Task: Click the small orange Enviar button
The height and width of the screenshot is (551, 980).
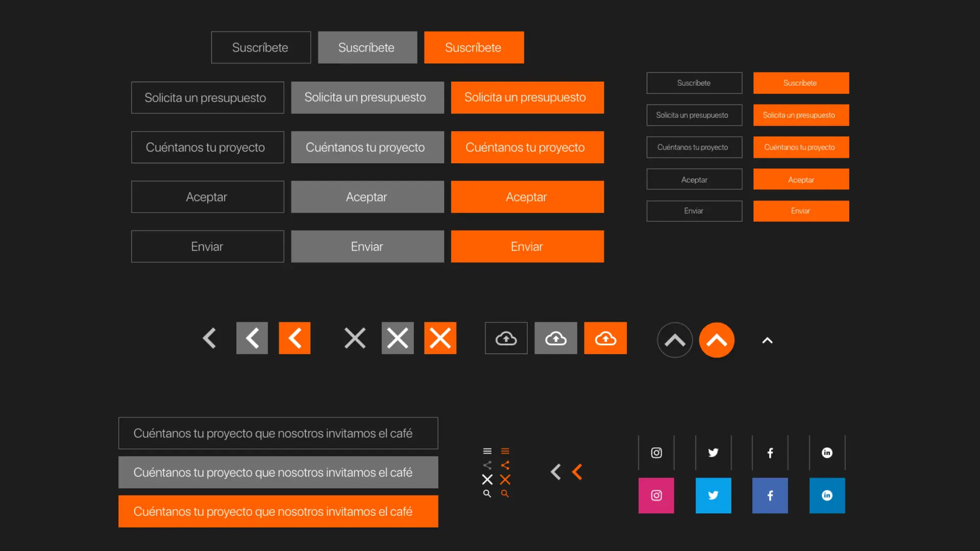Action: click(801, 211)
